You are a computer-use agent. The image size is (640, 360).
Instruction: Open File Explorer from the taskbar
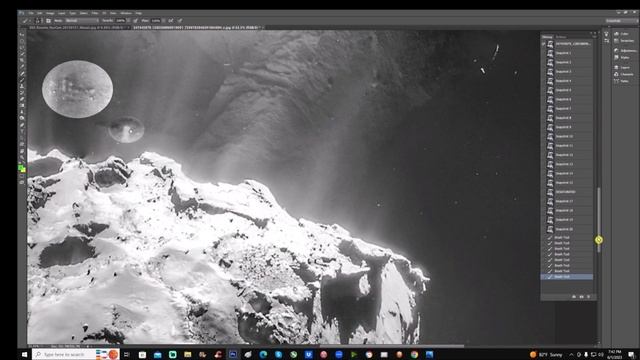click(x=187, y=354)
